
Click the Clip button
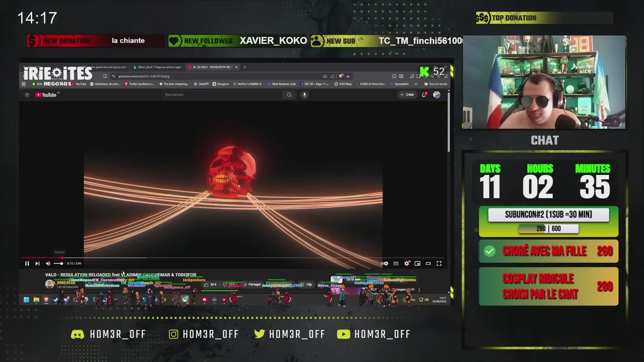(x=306, y=285)
